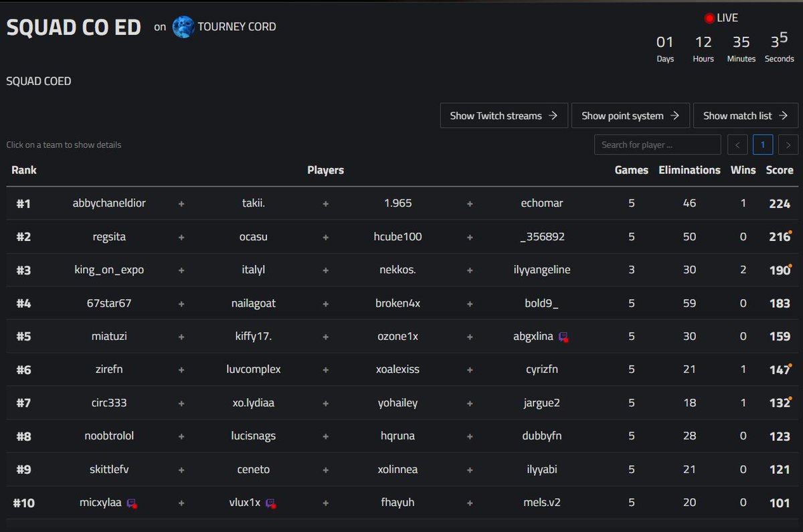Click the globe icon next to TOURNEY CORD
The height and width of the screenshot is (532, 803).
(183, 27)
